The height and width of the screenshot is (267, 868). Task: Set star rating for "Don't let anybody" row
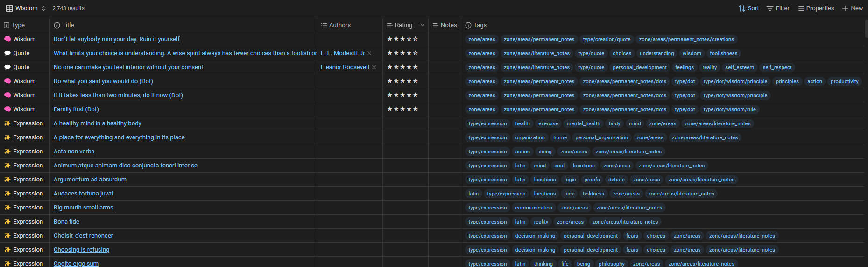402,39
